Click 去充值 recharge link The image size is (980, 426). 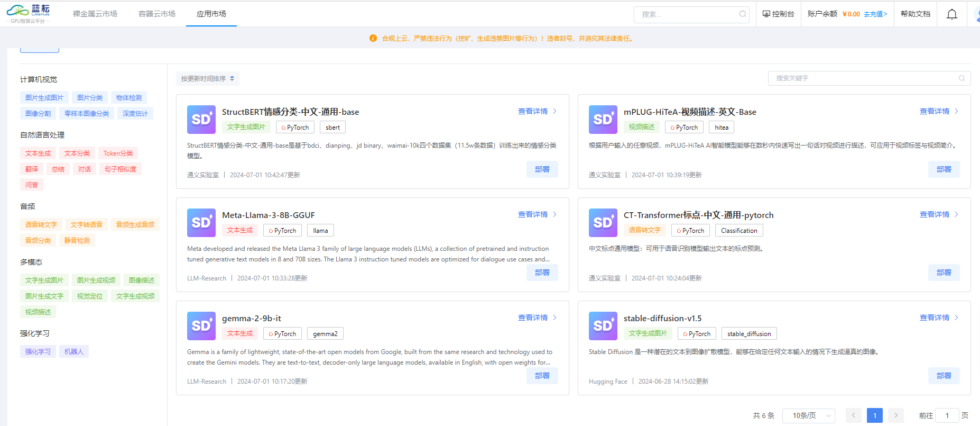pyautogui.click(x=876, y=14)
